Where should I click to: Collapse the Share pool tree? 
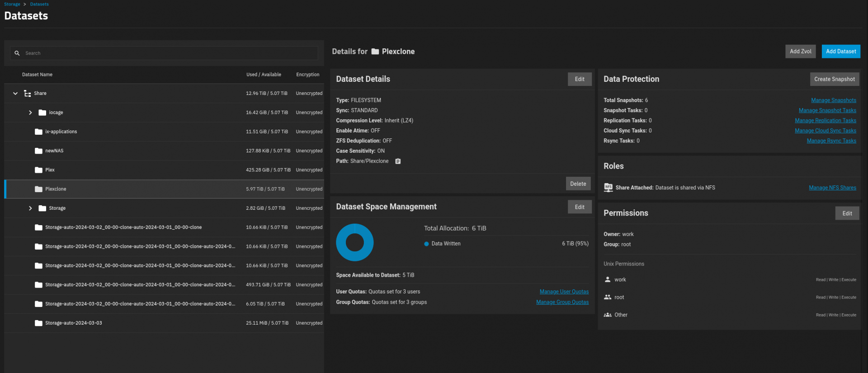click(x=15, y=94)
